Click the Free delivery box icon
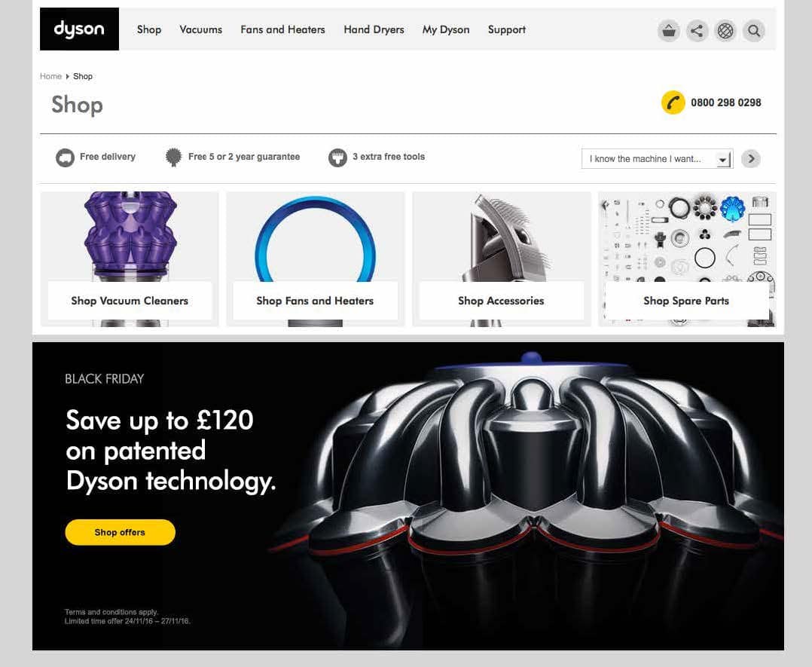The height and width of the screenshot is (667, 812). click(x=66, y=158)
